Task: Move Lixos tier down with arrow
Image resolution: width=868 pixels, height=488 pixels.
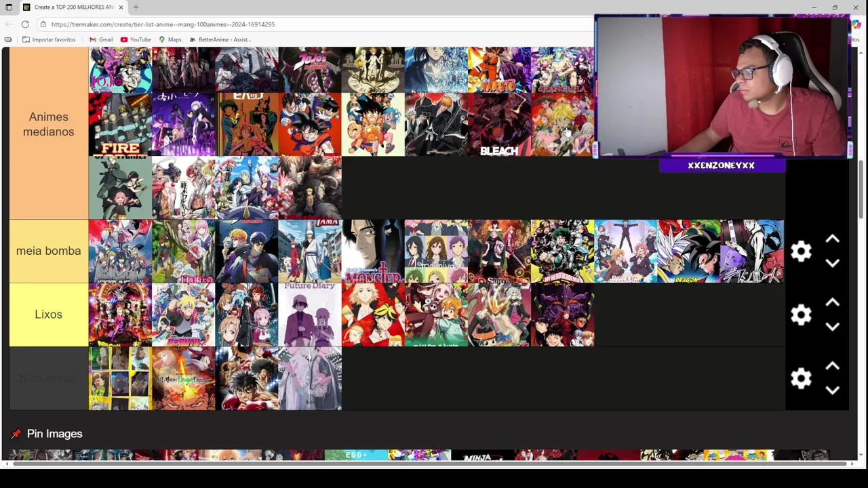Action: coord(833,327)
